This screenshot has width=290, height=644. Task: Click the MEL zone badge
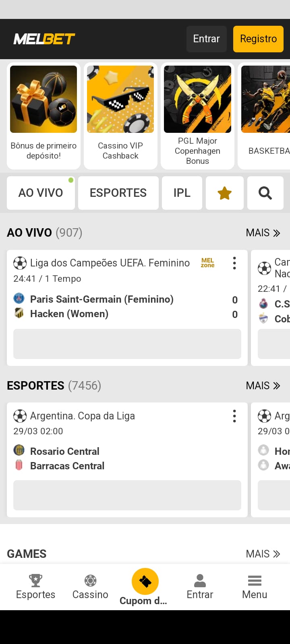click(x=207, y=263)
